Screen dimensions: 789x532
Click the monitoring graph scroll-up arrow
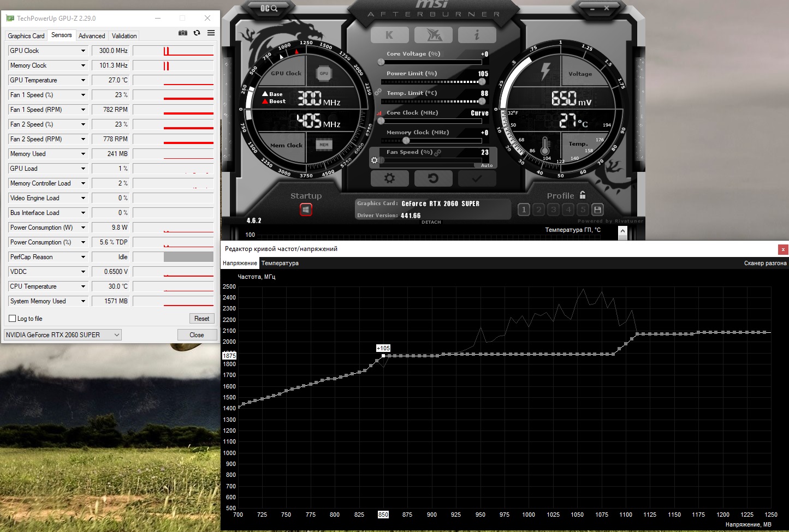tap(622, 231)
